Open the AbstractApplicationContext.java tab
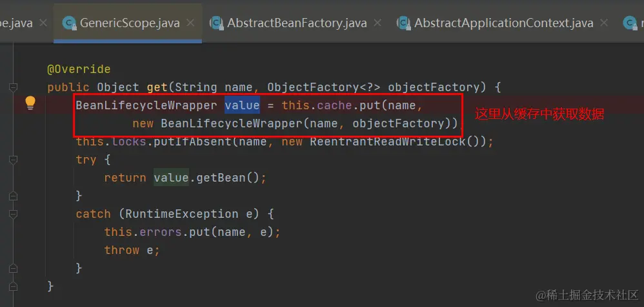Screen dimensions: 644x307 tap(503, 23)
